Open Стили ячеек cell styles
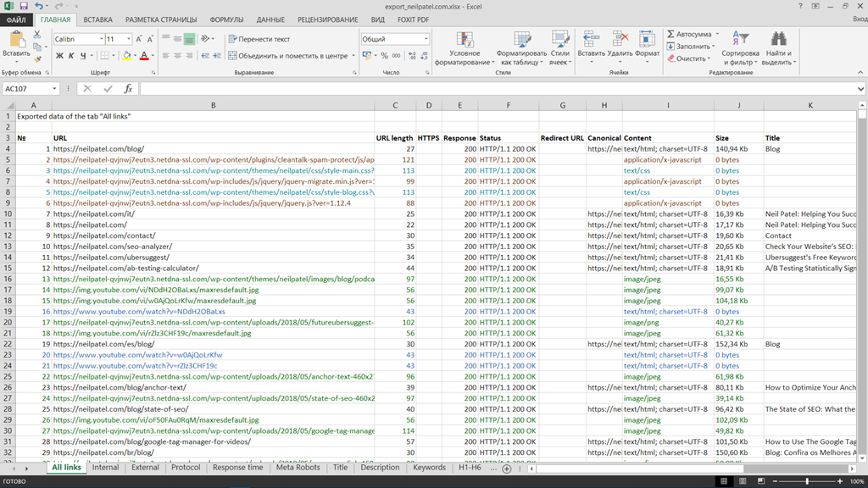Image resolution: width=868 pixels, height=488 pixels. (559, 48)
